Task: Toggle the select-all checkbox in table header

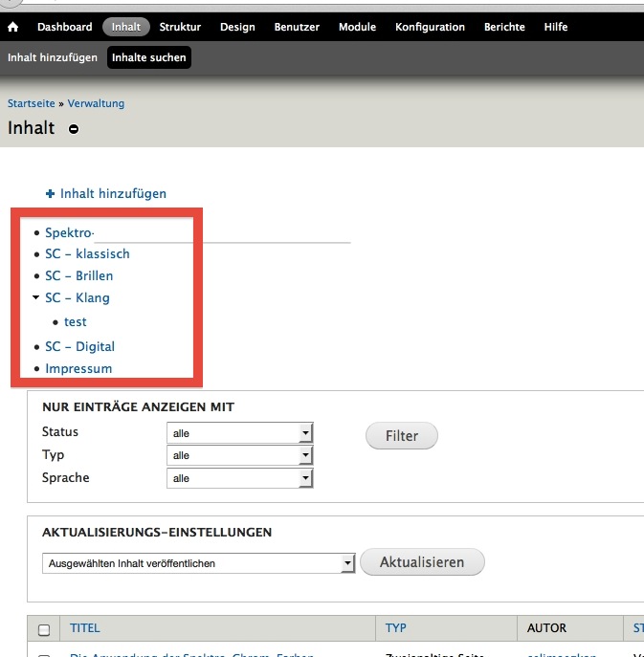Action: tap(44, 629)
